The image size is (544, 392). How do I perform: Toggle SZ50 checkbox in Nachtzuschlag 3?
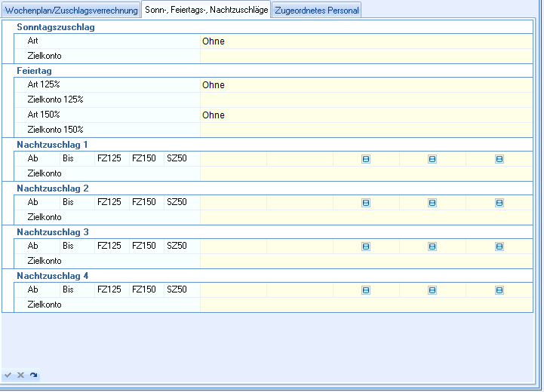tap(499, 247)
